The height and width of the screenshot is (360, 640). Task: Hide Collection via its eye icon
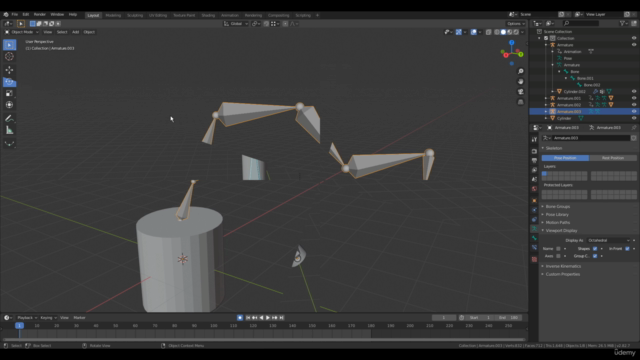(634, 38)
